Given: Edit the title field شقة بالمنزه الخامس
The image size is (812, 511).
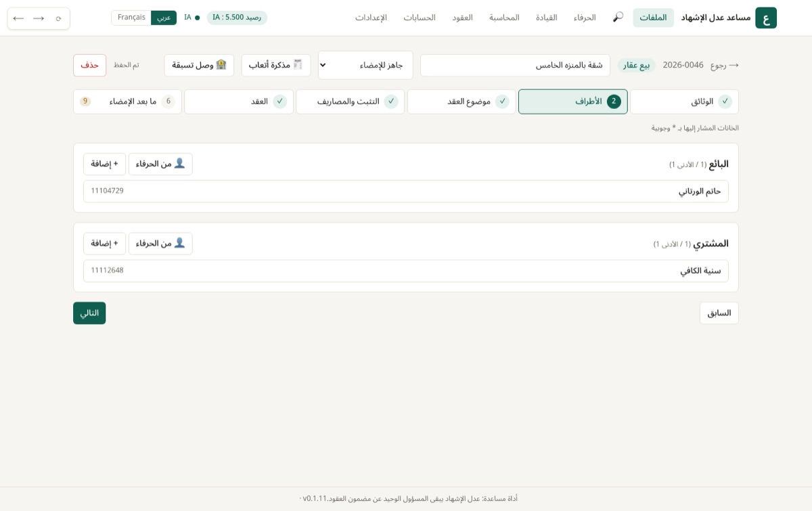Looking at the screenshot, I should click(x=515, y=65).
